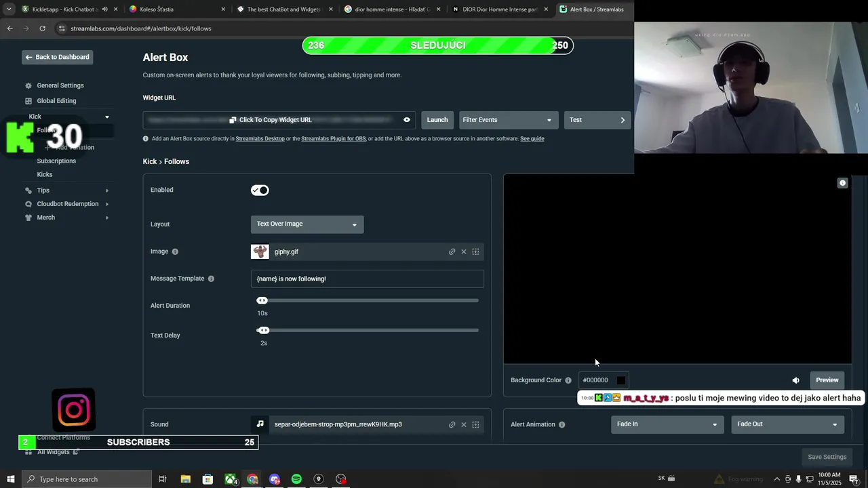Show the hidden widget URL with eye icon
Image resolution: width=868 pixels, height=488 pixels.
(407, 120)
